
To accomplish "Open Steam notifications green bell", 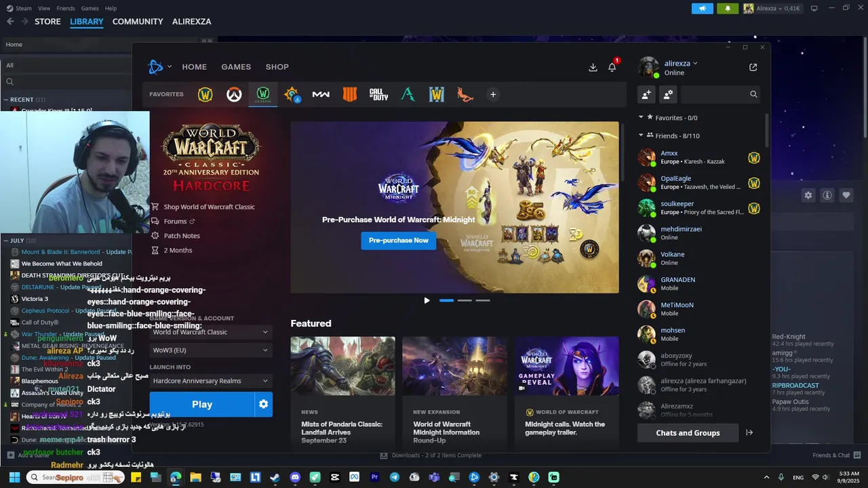I will 728,8.
